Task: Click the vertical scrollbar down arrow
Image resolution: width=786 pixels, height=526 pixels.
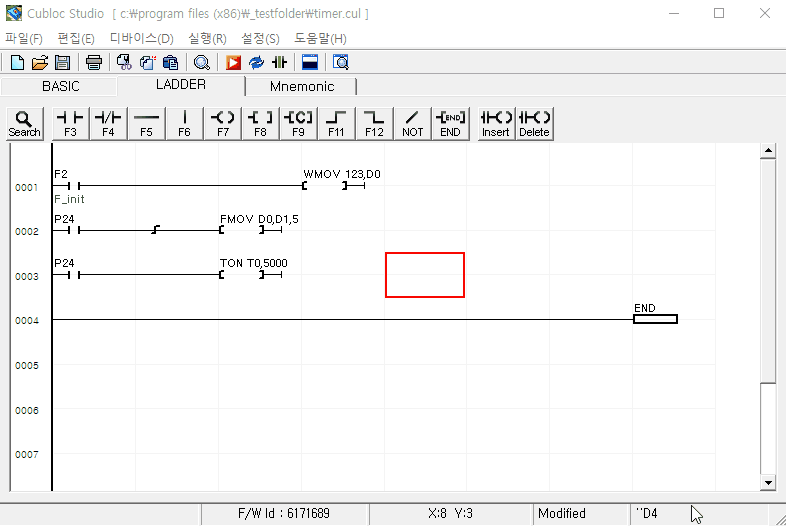Action: (x=768, y=483)
